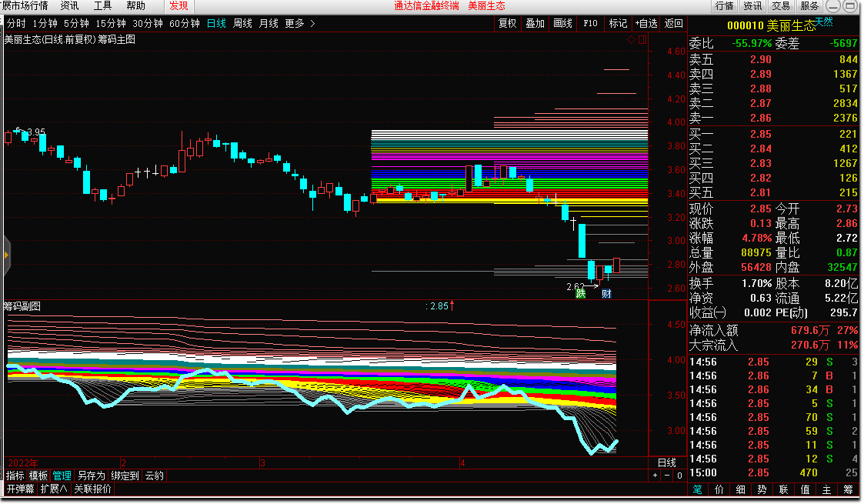Select the 60分钟 timeframe
Screen dimensions: 864x504
pyautogui.click(x=185, y=23)
